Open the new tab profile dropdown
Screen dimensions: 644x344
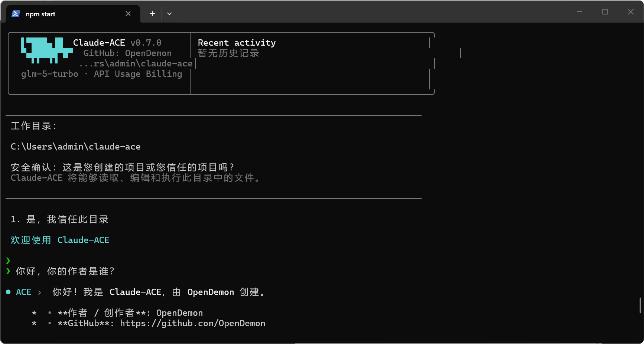169,14
